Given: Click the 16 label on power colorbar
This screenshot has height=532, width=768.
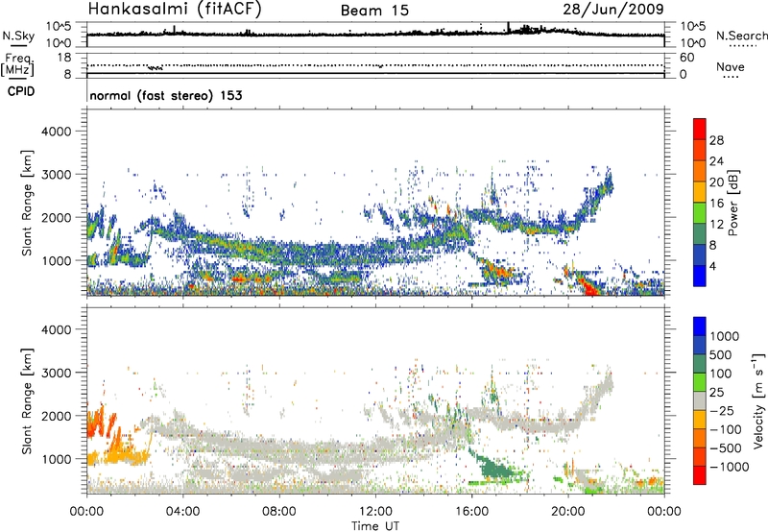Looking at the screenshot, I should point(716,204).
